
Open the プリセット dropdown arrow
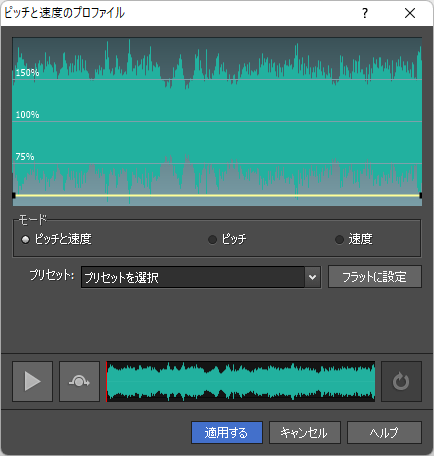[312, 277]
